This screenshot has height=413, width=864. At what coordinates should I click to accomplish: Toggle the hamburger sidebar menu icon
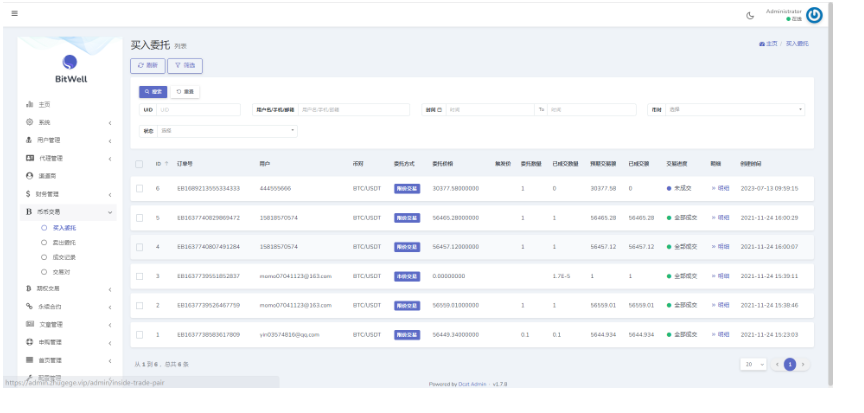(14, 14)
